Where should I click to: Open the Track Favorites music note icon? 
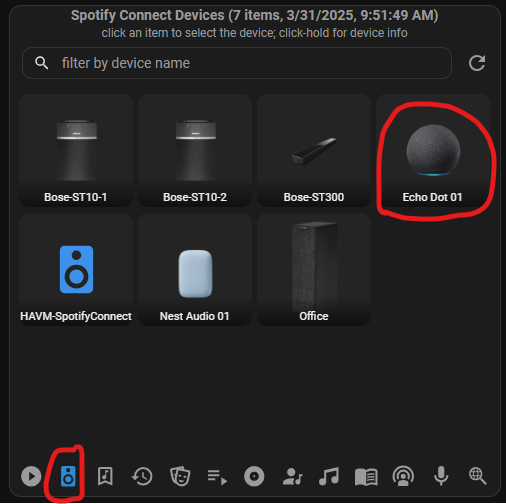coord(329,476)
